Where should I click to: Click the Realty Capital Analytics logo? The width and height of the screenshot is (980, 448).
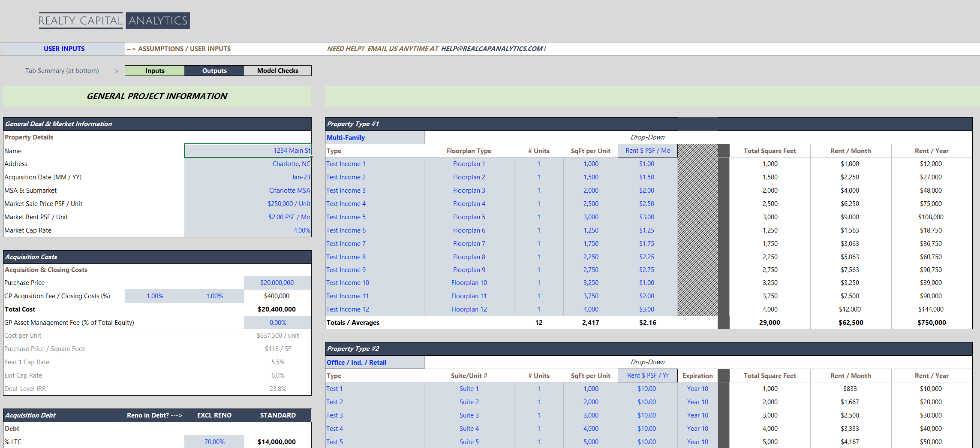coord(114,20)
